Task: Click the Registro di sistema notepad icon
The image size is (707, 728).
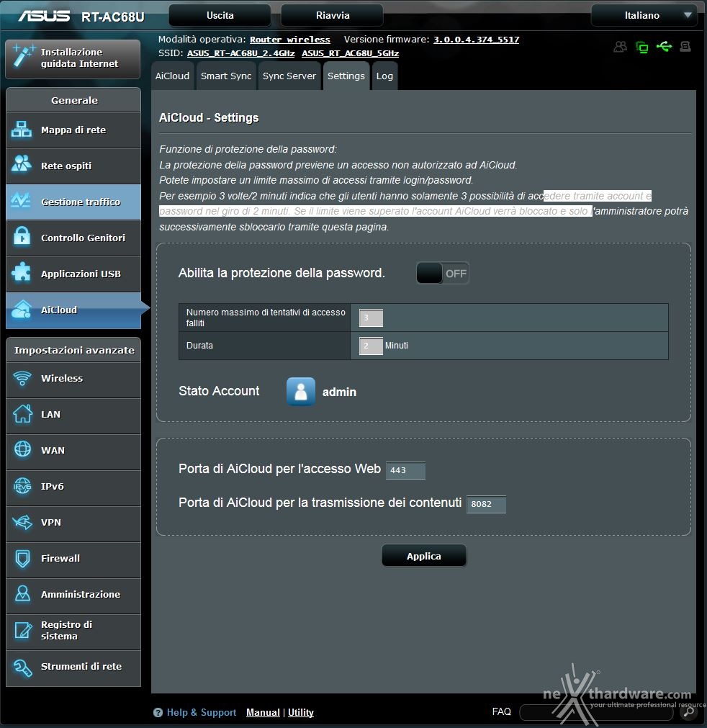Action: pos(22,631)
